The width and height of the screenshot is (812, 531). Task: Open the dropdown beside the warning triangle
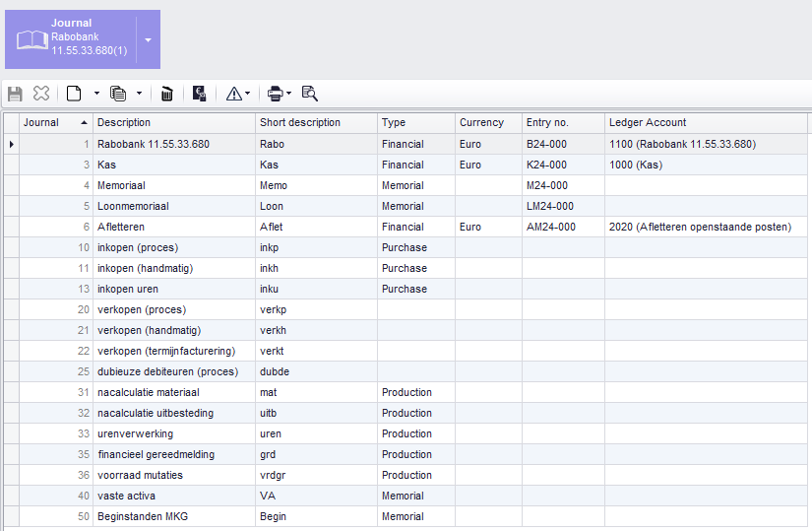point(247,94)
